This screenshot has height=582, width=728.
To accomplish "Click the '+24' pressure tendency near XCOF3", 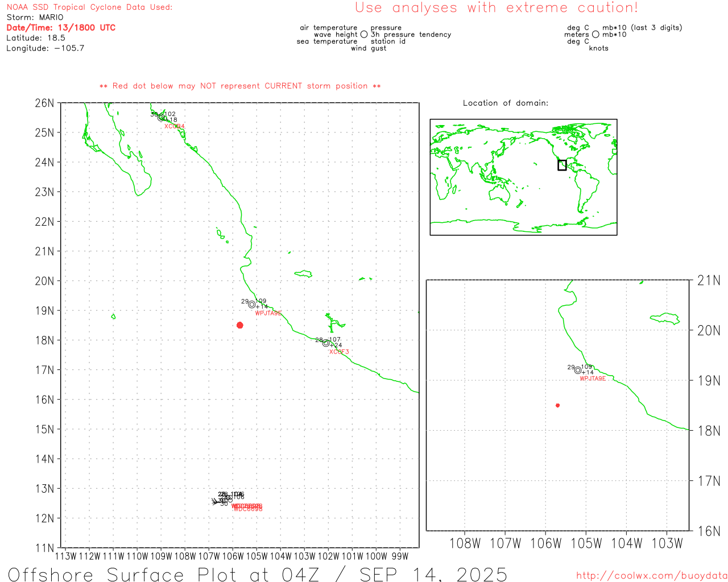I will tap(336, 346).
